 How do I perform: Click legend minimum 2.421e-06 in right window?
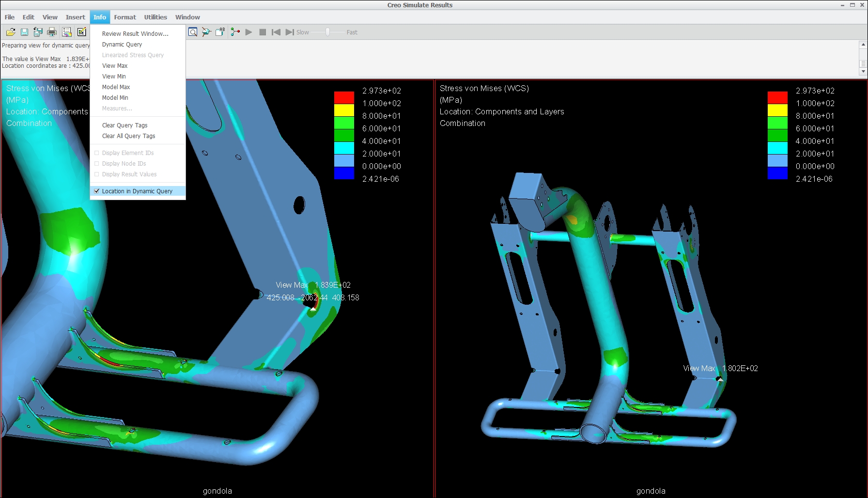pyautogui.click(x=814, y=179)
